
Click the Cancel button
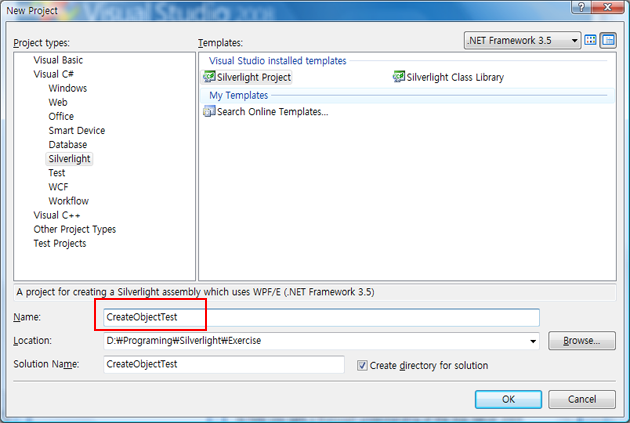tap(582, 399)
